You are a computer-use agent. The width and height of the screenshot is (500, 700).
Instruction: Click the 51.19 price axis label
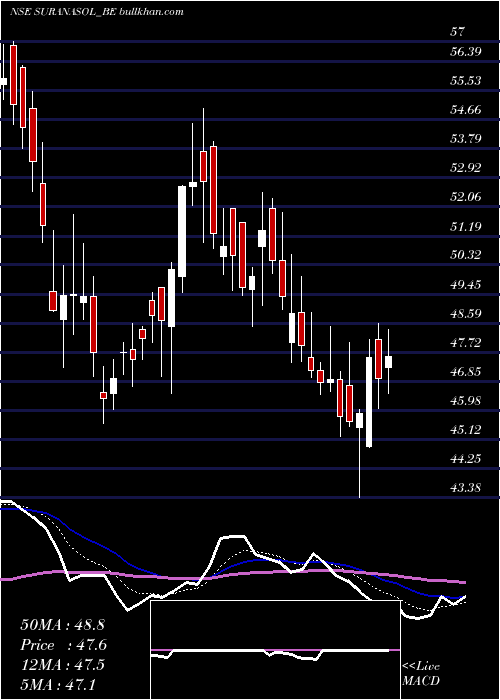coord(466,227)
